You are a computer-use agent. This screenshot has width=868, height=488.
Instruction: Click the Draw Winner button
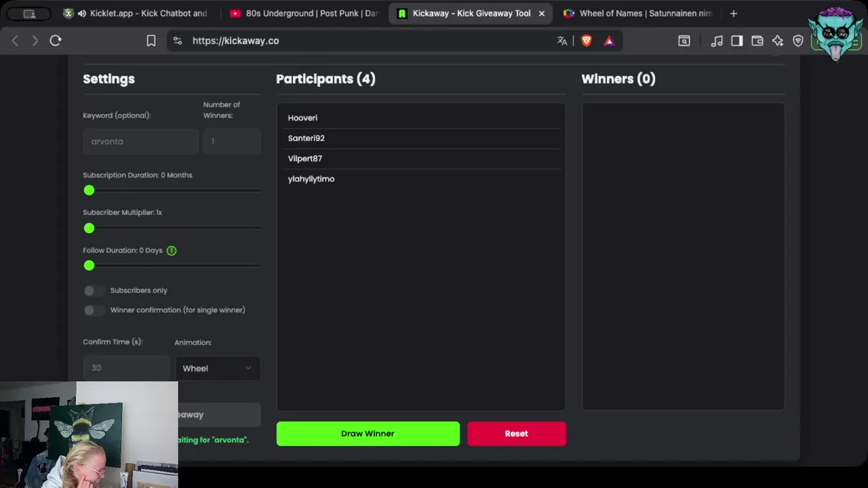(368, 434)
